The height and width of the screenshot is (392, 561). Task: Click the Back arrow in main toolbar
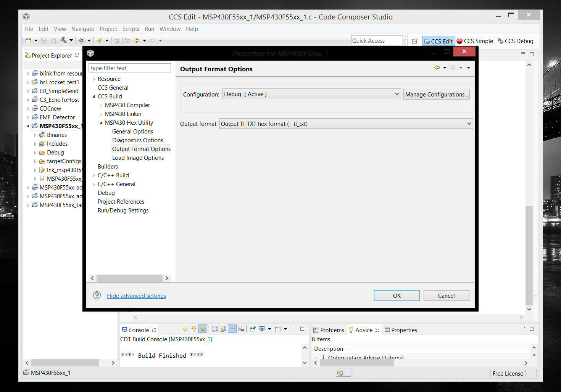137,40
